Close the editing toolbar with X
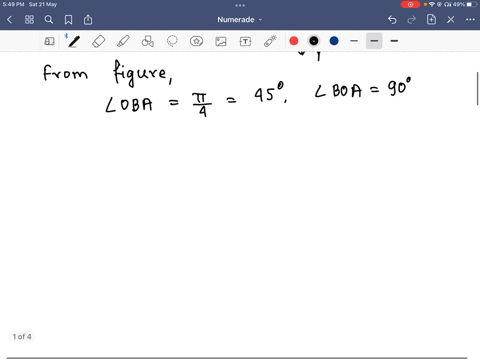This screenshot has height=360, width=480. 451,20
